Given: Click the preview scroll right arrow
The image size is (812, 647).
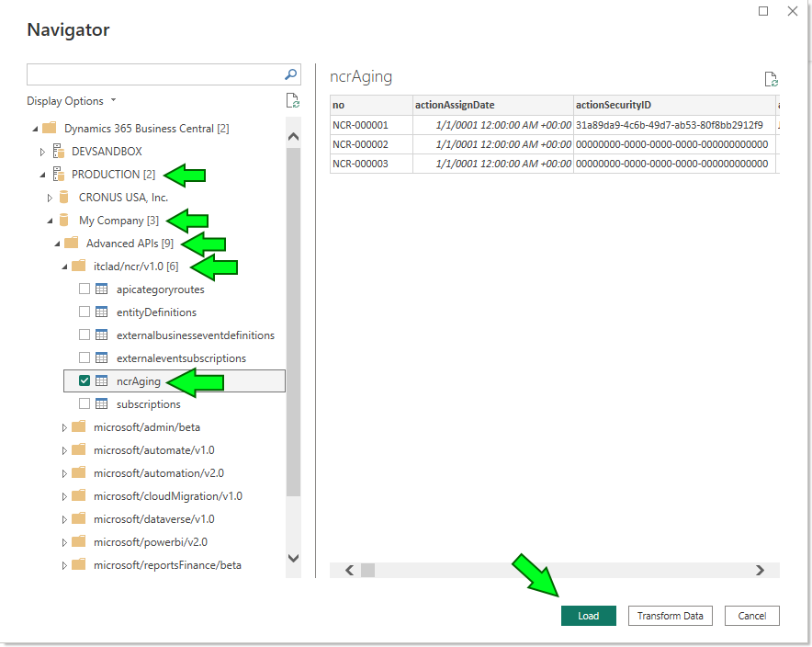Looking at the screenshot, I should (x=760, y=571).
